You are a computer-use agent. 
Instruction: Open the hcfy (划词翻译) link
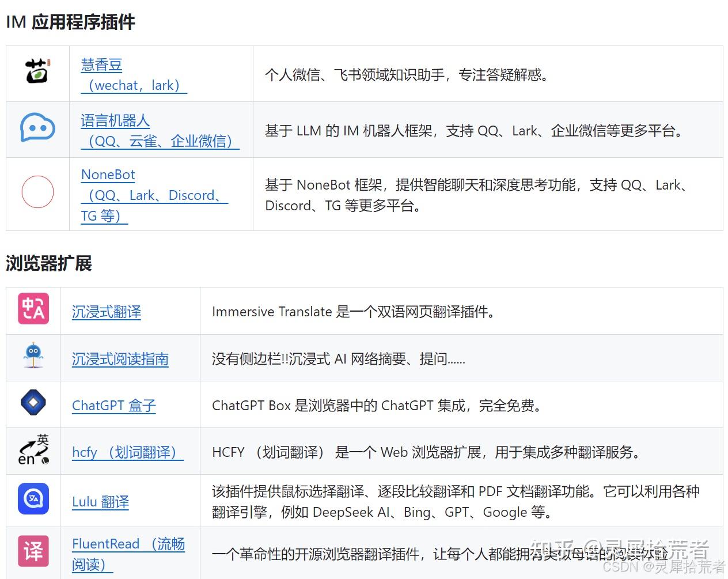point(128,452)
